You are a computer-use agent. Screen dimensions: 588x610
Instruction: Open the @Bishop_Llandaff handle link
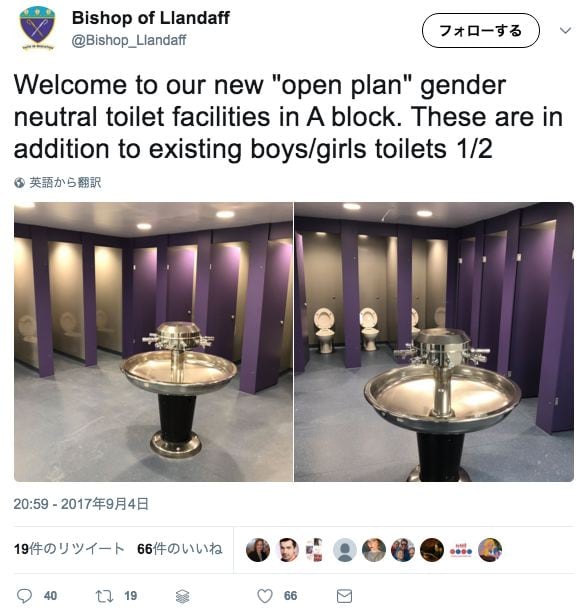point(129,40)
